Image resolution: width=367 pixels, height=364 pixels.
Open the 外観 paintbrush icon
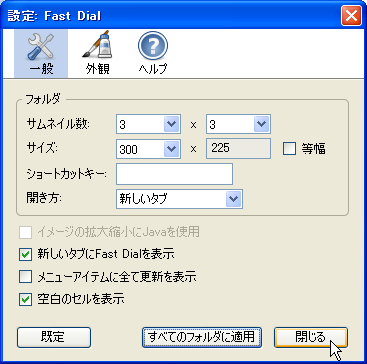97,45
